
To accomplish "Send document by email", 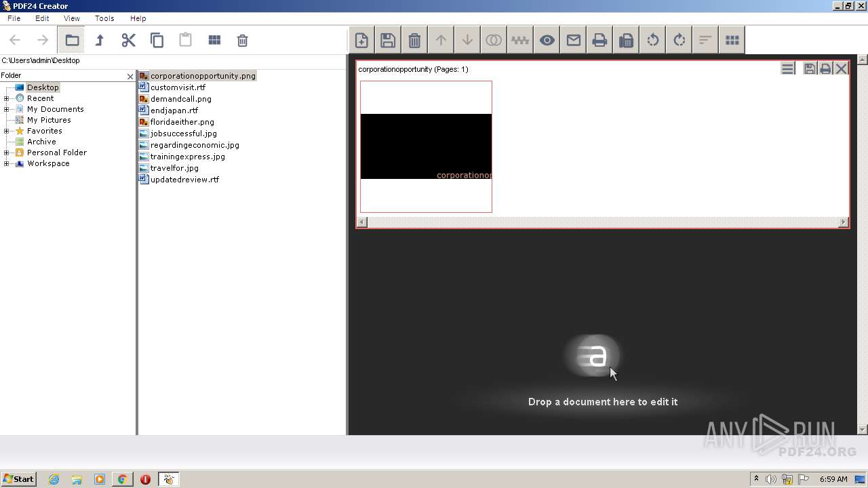I will (573, 41).
